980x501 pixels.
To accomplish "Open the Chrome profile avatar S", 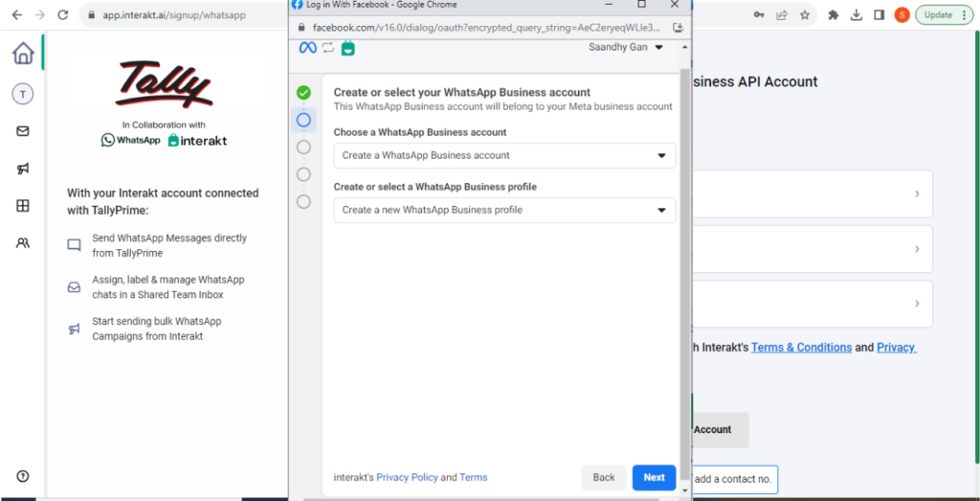I will [x=902, y=15].
